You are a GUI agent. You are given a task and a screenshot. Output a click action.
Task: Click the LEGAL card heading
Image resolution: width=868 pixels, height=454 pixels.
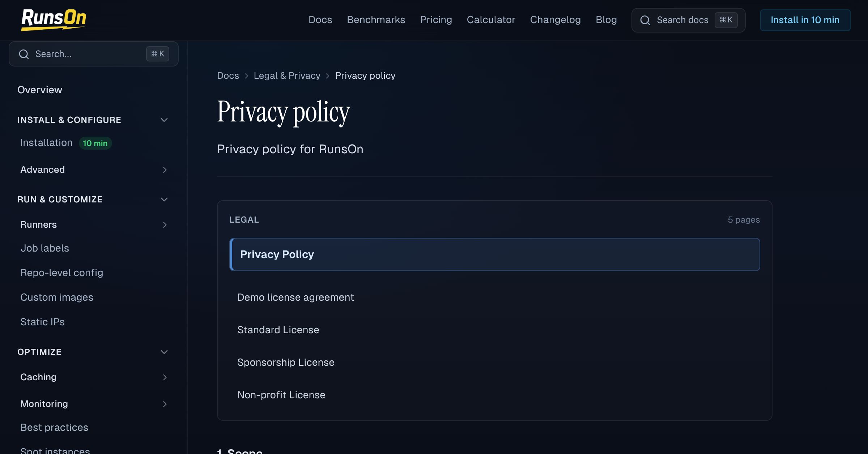click(244, 220)
